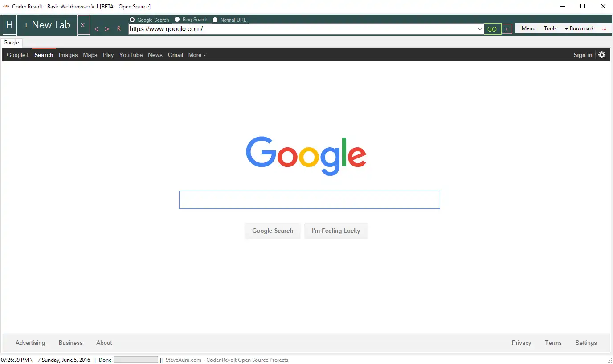613x364 pixels.
Task: Select Search in the Google nav bar
Action: [44, 55]
